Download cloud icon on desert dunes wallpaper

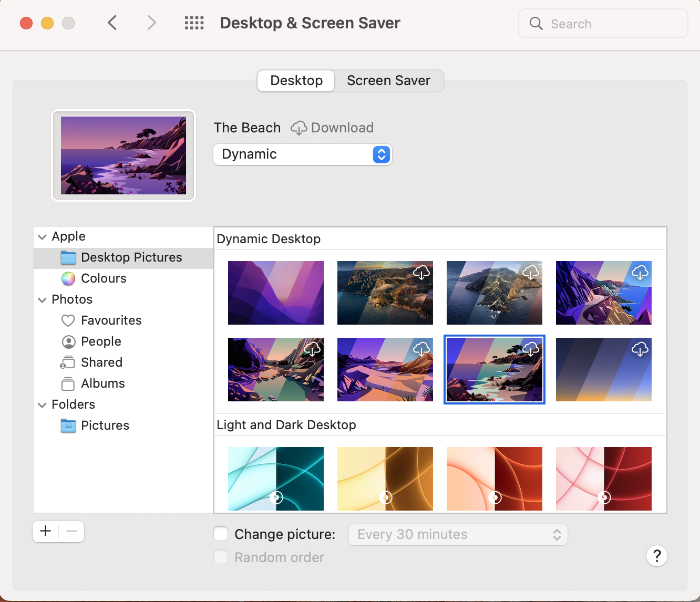click(421, 349)
